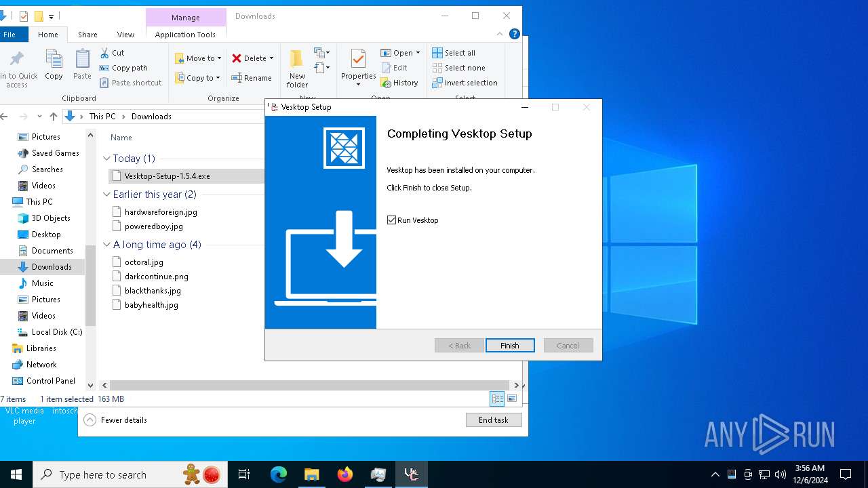Open Task View on taskbar

[244, 474]
